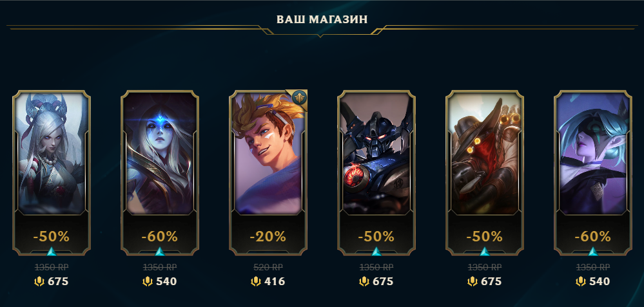Click the legacy badge icon on third card
The width and height of the screenshot is (644, 307).
299,98
